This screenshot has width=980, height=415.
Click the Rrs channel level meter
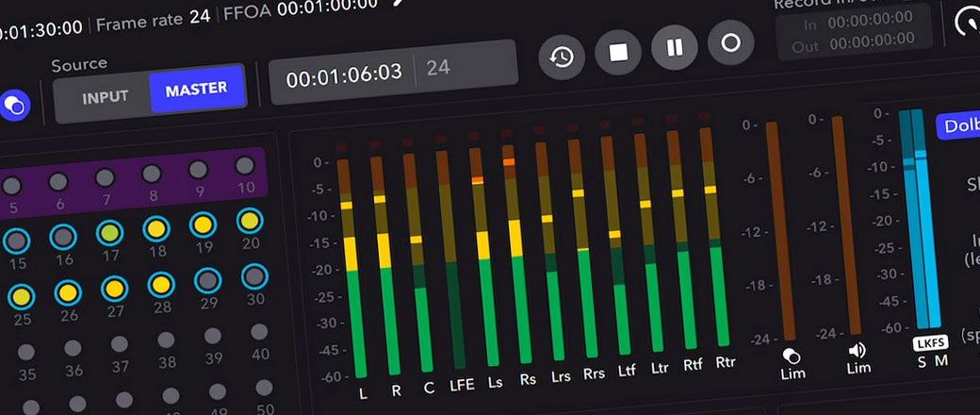point(583,248)
